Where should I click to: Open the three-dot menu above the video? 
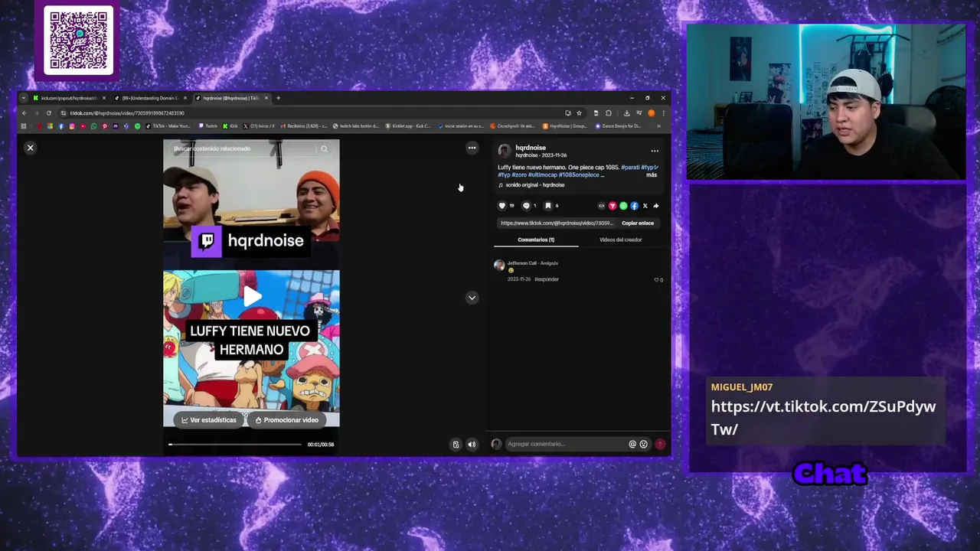[x=472, y=148]
